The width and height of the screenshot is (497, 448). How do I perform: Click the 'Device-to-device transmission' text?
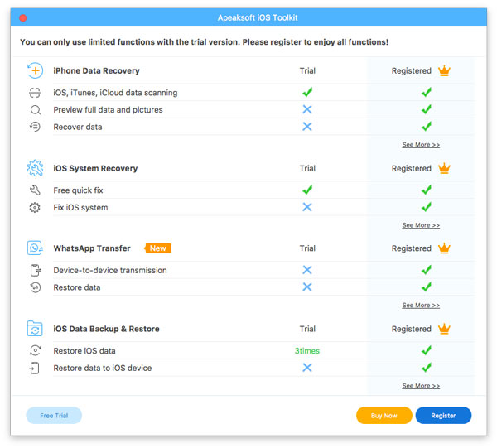click(110, 270)
